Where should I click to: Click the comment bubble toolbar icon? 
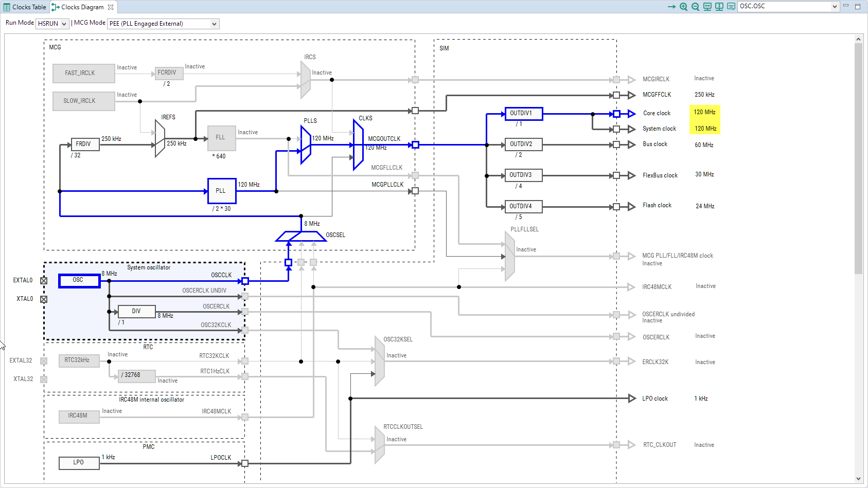pyautogui.click(x=731, y=7)
